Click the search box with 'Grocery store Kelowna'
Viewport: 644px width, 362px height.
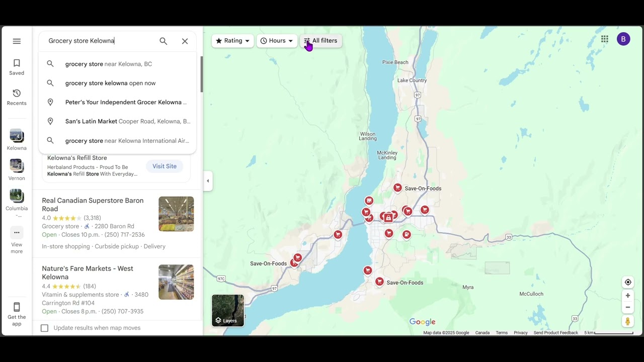[x=101, y=41]
